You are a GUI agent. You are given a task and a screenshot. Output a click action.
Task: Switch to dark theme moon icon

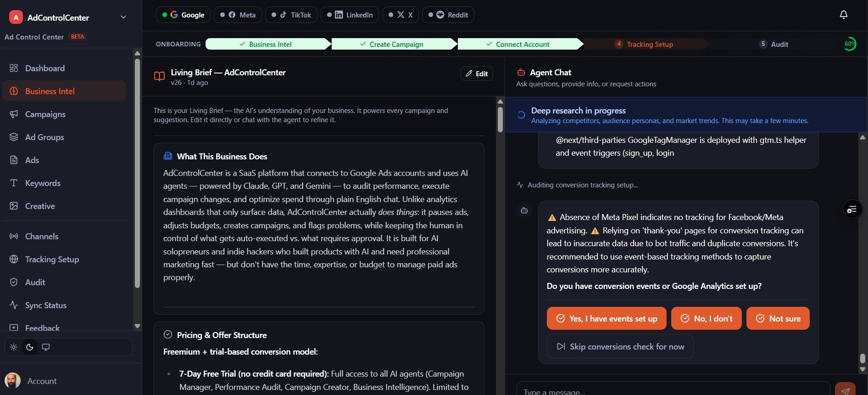pos(30,347)
